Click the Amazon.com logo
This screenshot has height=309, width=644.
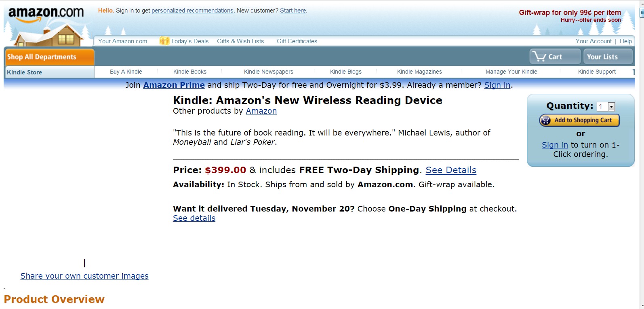pyautogui.click(x=46, y=14)
